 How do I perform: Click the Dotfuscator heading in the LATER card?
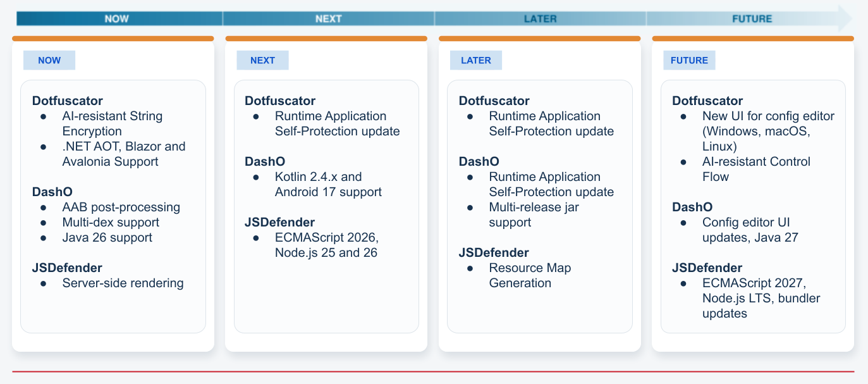pos(494,101)
